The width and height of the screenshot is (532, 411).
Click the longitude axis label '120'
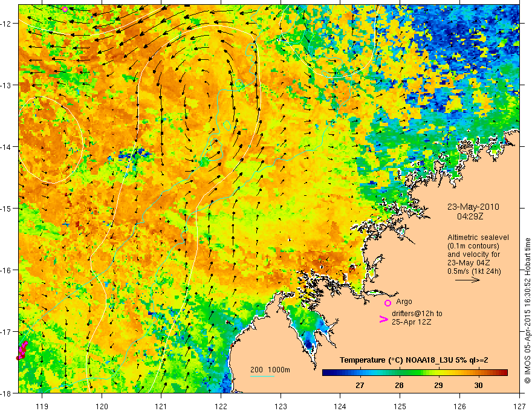[102, 406]
